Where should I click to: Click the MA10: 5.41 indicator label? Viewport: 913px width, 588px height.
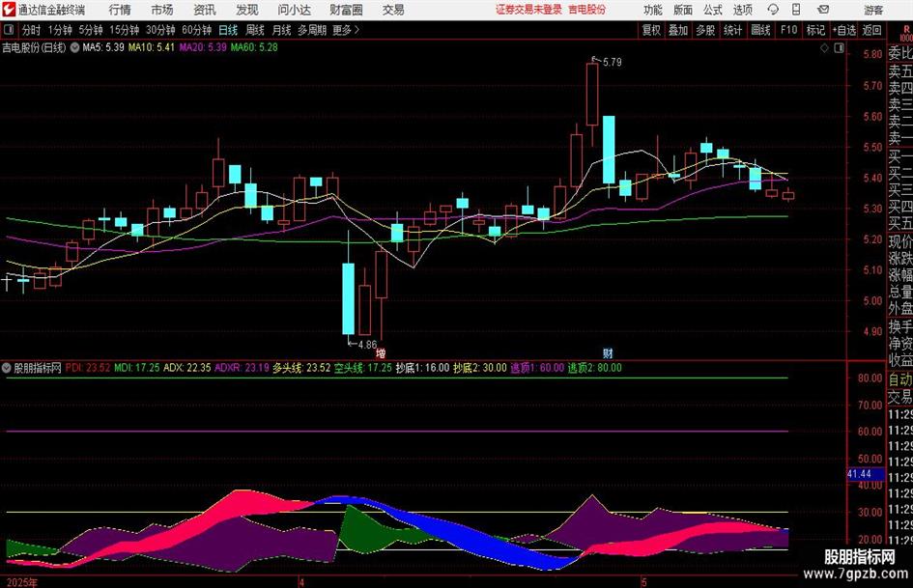[x=152, y=47]
